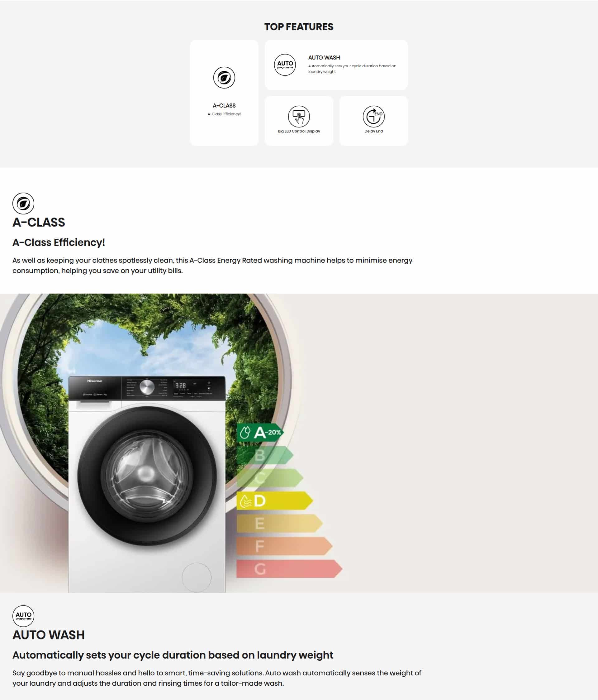Viewport: 598px width, 700px height.
Task: Click the Big LED Control Display touch icon
Action: click(299, 117)
